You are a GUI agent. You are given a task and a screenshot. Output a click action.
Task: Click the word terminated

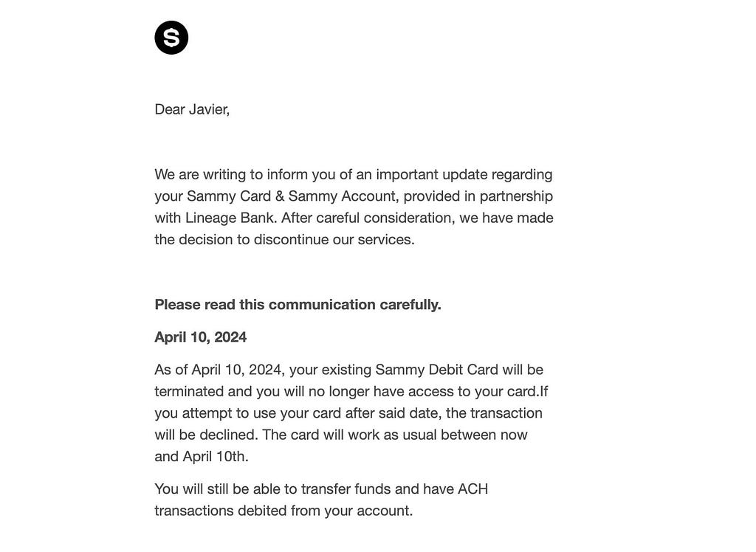click(x=189, y=391)
